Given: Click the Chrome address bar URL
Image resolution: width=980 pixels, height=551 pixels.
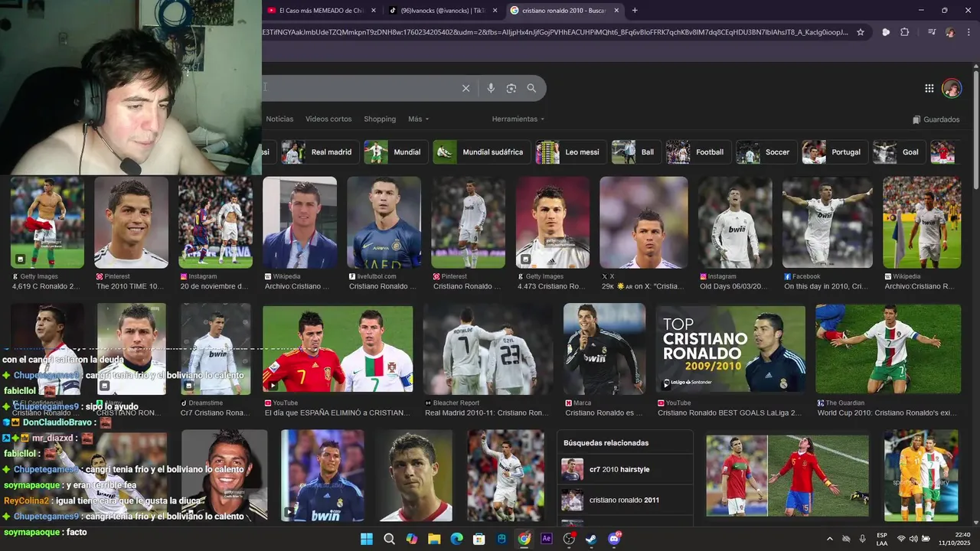Looking at the screenshot, I should pos(554,32).
